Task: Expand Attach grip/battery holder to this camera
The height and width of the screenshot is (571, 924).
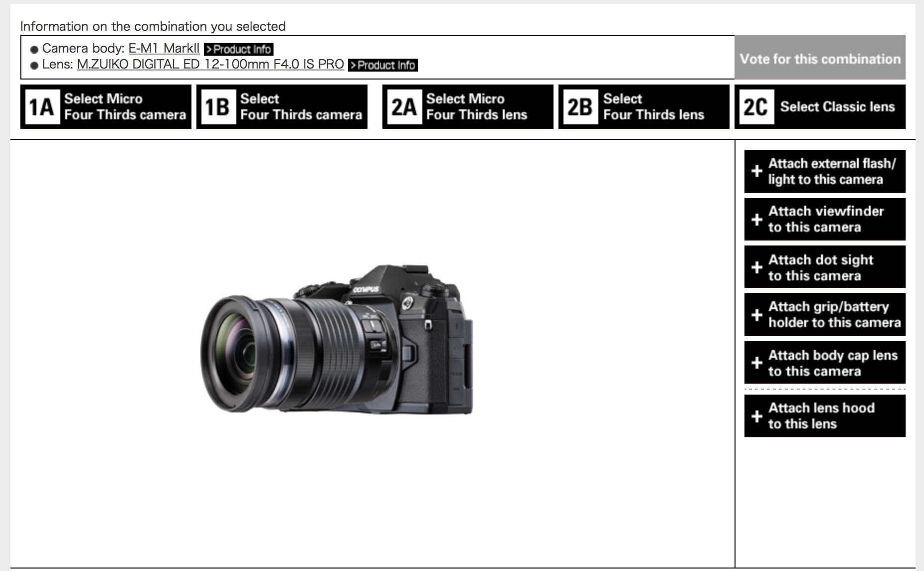Action: click(825, 315)
